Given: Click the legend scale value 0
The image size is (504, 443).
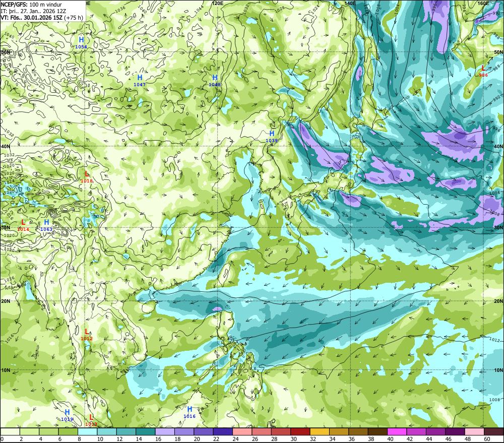Looking at the screenshot, I should 2,439.
